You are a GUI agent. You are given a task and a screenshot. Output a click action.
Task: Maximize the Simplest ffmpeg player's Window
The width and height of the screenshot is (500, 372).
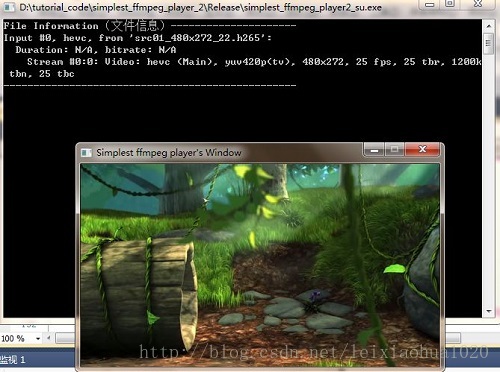pos(395,150)
